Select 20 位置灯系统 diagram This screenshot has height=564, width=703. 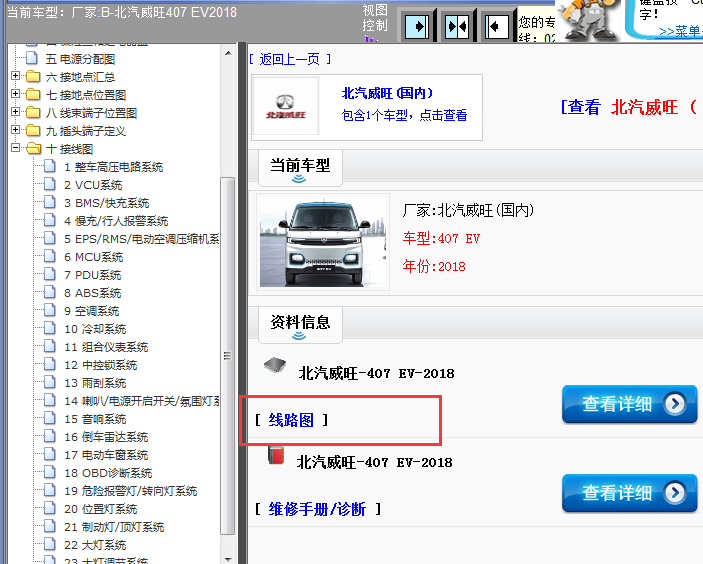[x=101, y=509]
